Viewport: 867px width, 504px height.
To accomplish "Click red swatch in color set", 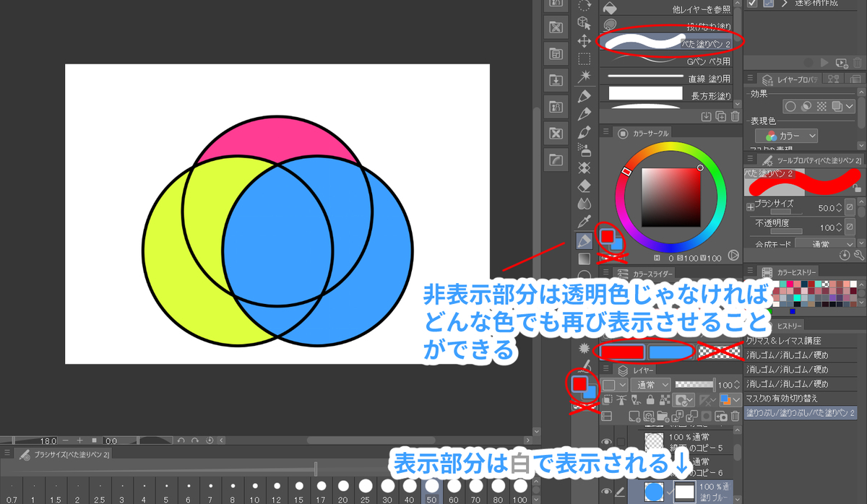I will pos(621,352).
